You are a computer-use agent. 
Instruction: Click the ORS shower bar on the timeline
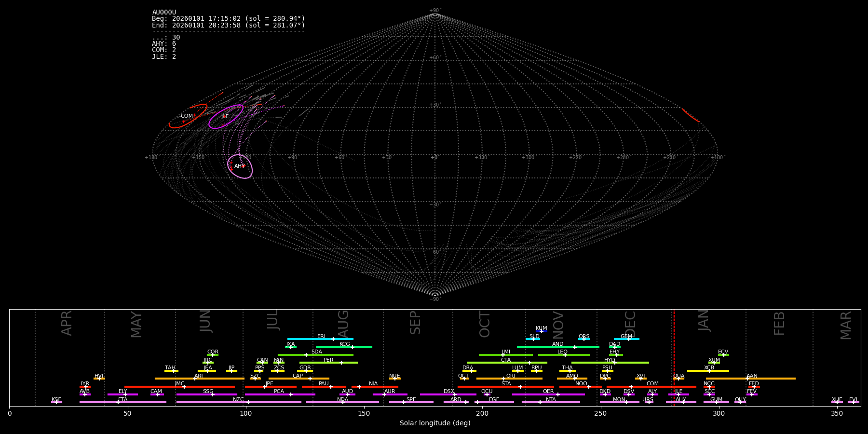584,339
